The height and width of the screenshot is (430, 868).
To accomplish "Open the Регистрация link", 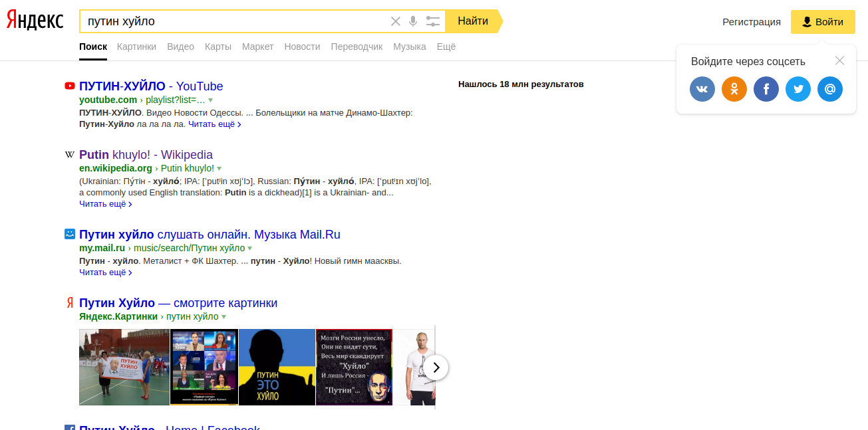I will pos(752,22).
